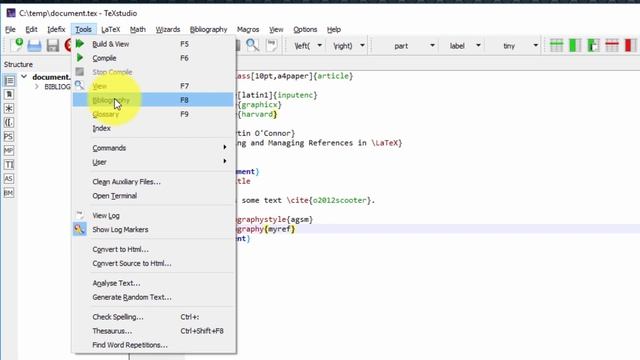Open the Macros menu
Viewport: 640px width, 360px height.
point(248,29)
